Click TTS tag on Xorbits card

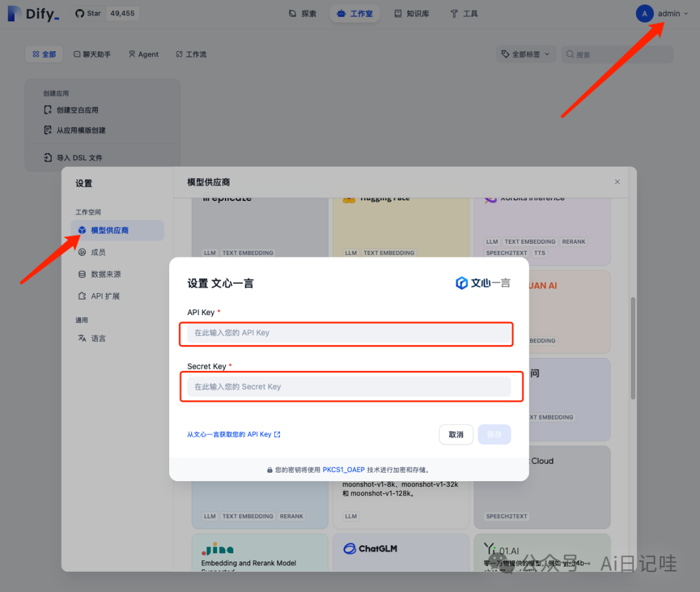click(539, 253)
